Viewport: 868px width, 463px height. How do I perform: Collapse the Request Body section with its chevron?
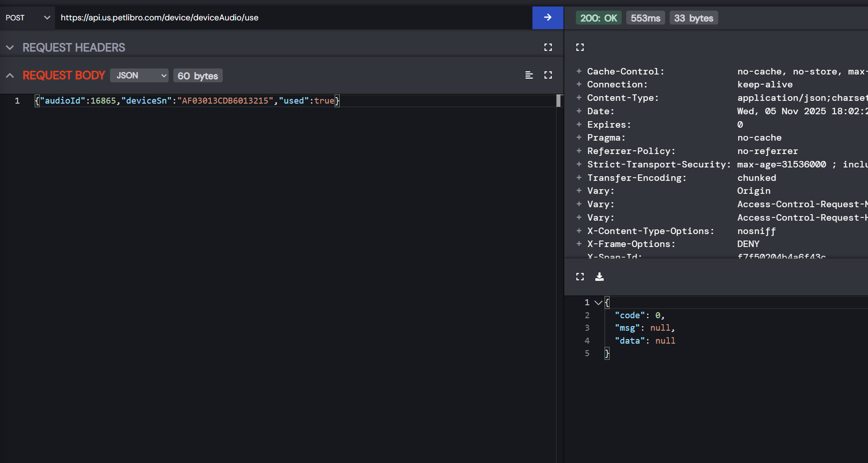coord(9,75)
